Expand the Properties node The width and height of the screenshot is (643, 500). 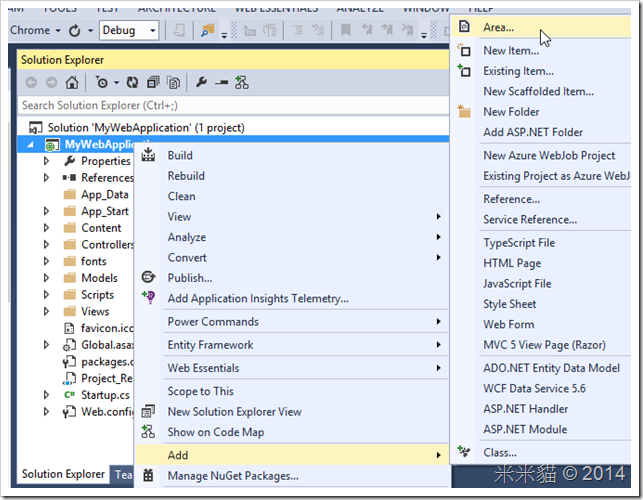coord(46,161)
